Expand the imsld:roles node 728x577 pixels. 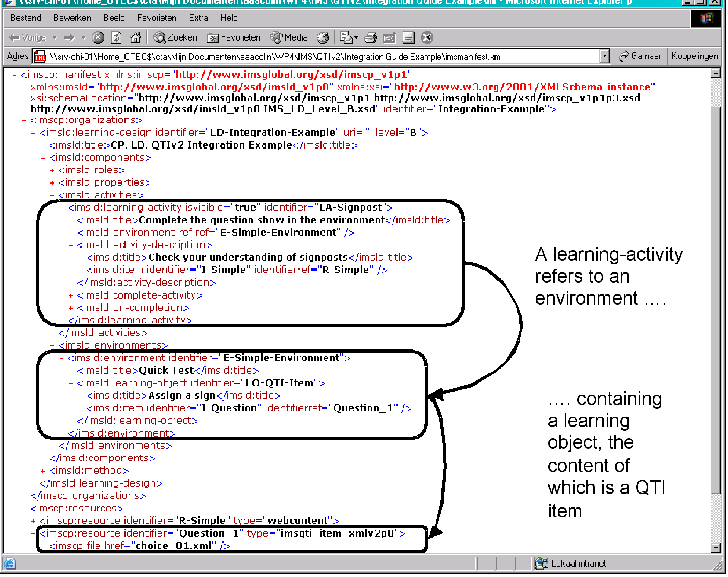[52, 170]
